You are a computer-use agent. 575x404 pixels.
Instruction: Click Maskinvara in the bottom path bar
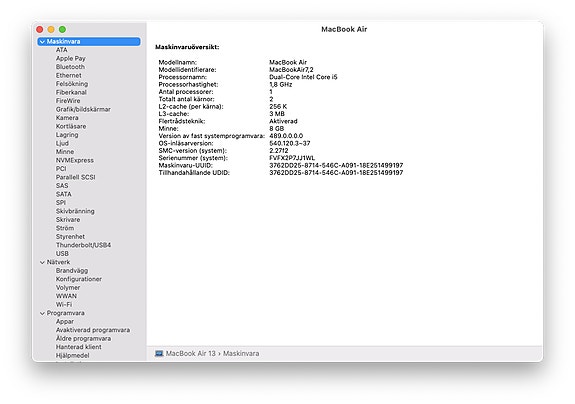click(x=241, y=353)
